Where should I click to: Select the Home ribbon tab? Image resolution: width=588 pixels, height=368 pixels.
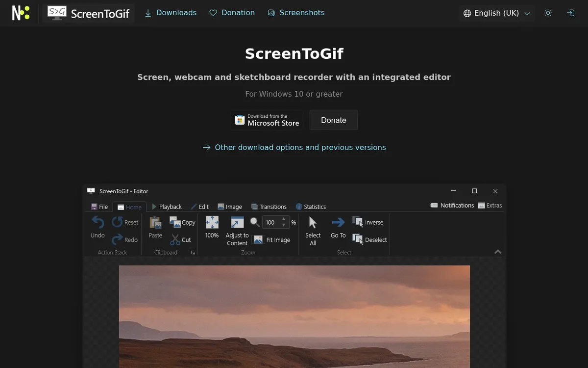coord(129,207)
